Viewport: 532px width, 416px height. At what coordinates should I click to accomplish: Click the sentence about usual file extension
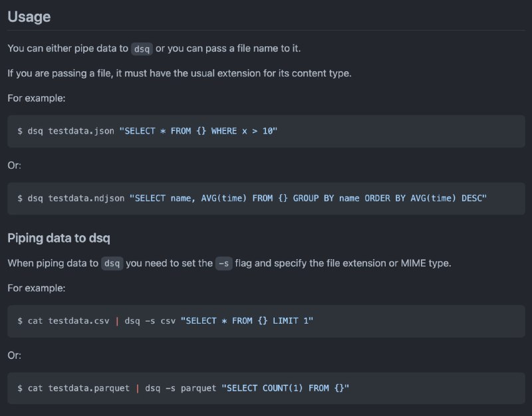180,74
